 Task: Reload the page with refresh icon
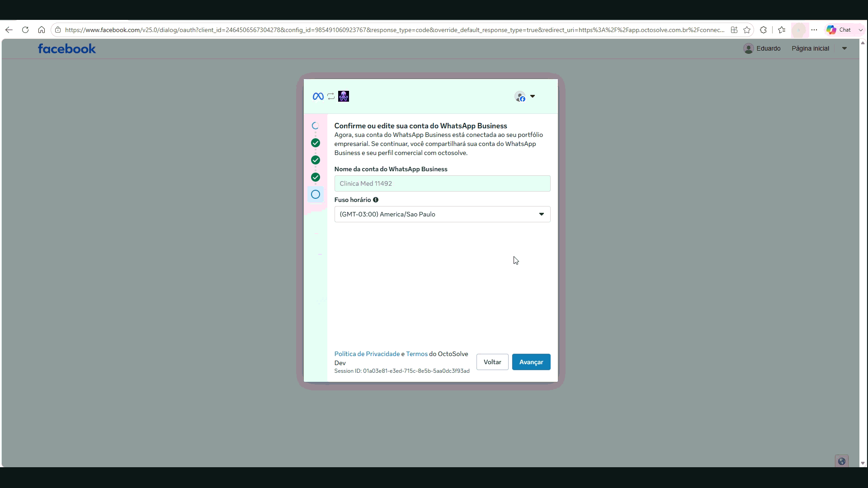coord(25,30)
